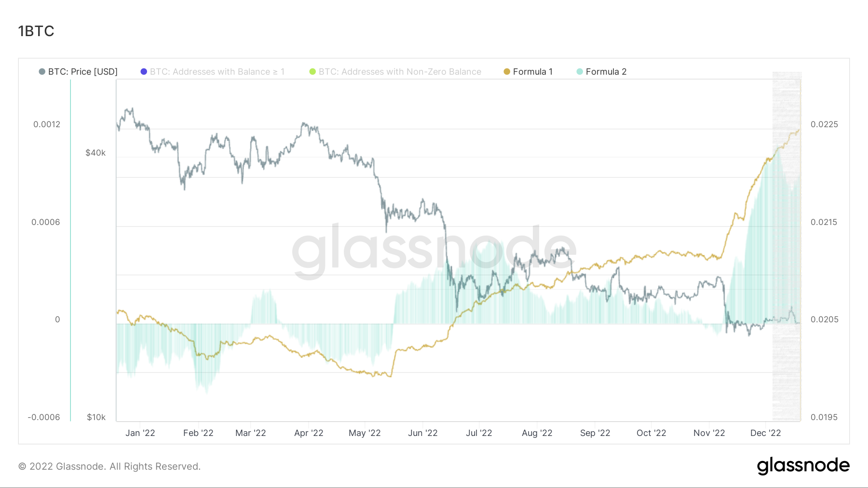Viewport: 868px width, 488px height.
Task: Click the 0.0225 right axis value
Action: [x=824, y=124]
